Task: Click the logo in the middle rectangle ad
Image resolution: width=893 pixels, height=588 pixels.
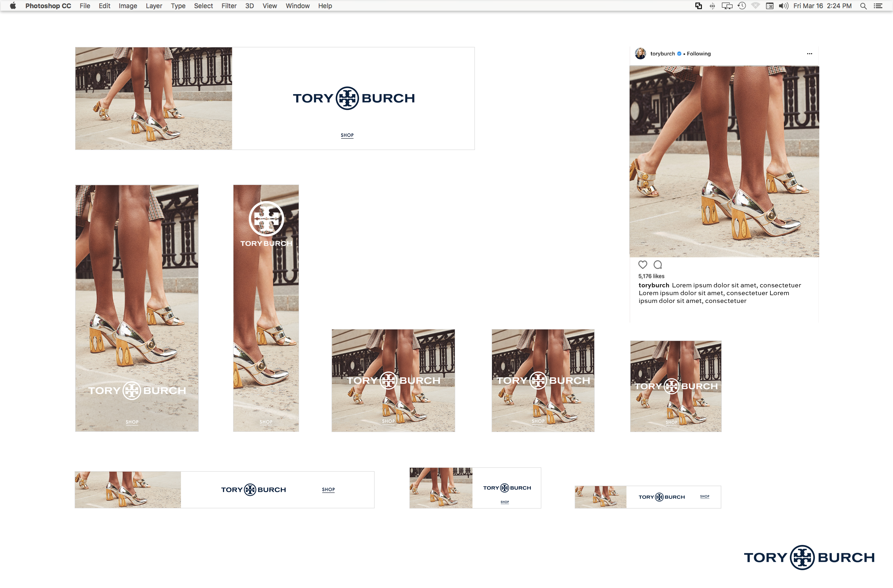Action: pyautogui.click(x=543, y=381)
